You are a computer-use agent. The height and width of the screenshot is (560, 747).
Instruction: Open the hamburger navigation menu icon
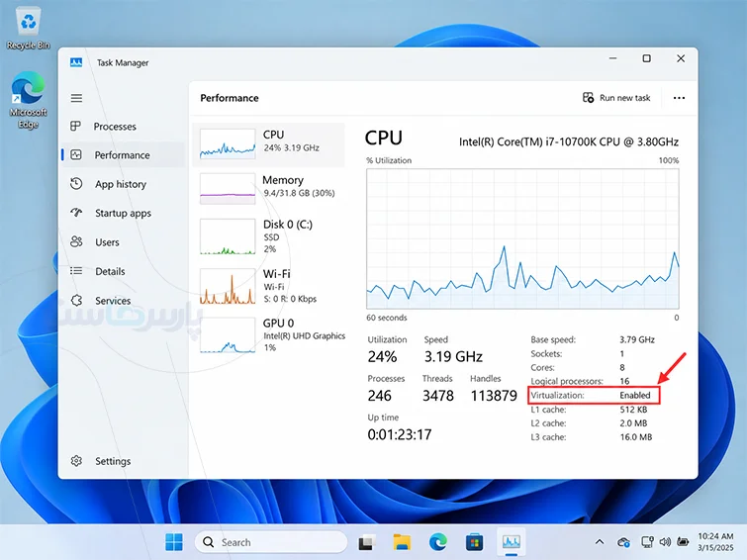76,98
